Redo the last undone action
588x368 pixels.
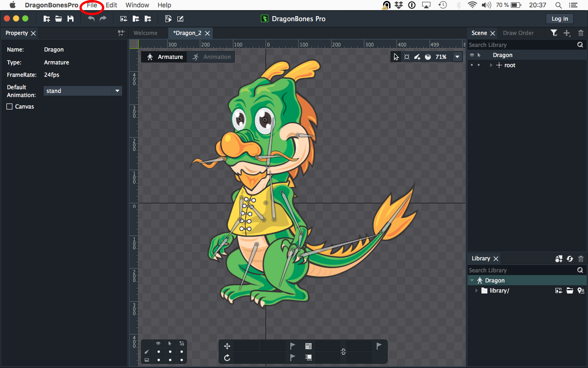[x=103, y=19]
